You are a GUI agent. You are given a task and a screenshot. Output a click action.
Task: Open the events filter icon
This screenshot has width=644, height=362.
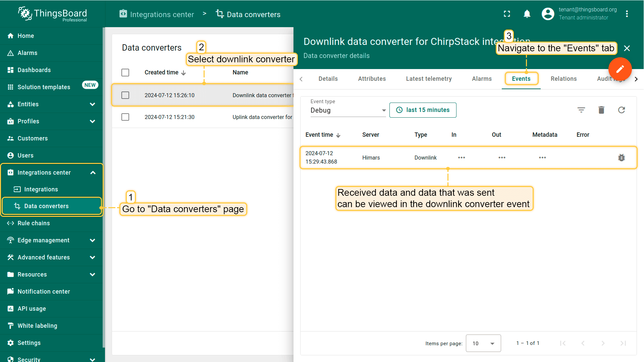(581, 110)
